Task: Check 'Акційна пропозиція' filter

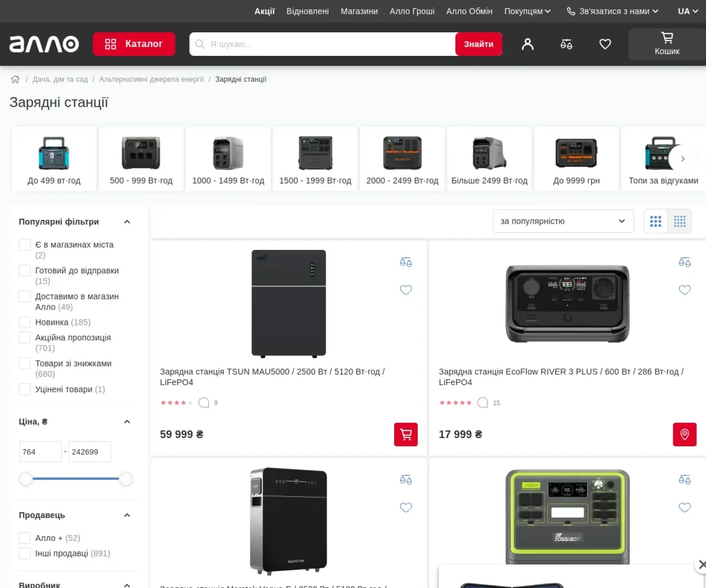Action: [25, 338]
